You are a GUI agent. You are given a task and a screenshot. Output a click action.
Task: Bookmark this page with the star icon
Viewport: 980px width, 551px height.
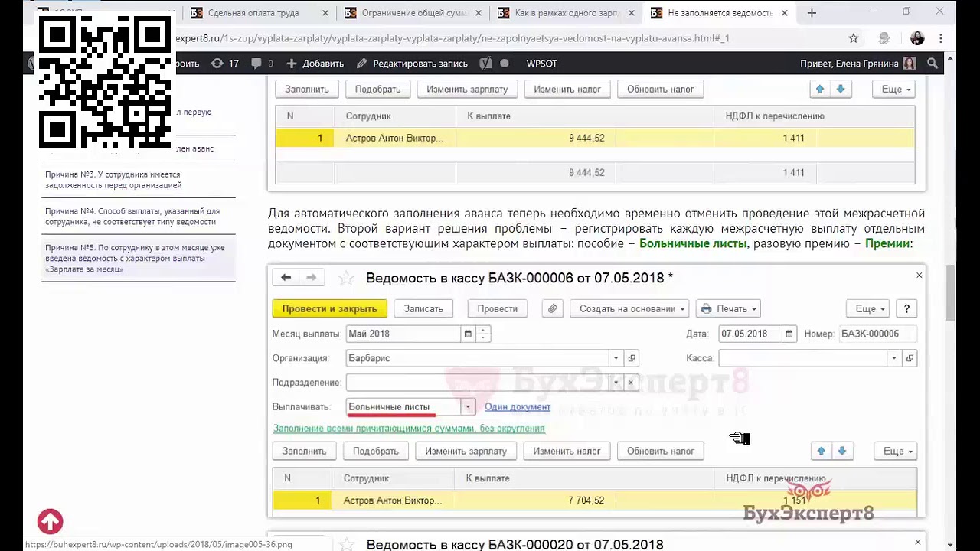coord(854,38)
